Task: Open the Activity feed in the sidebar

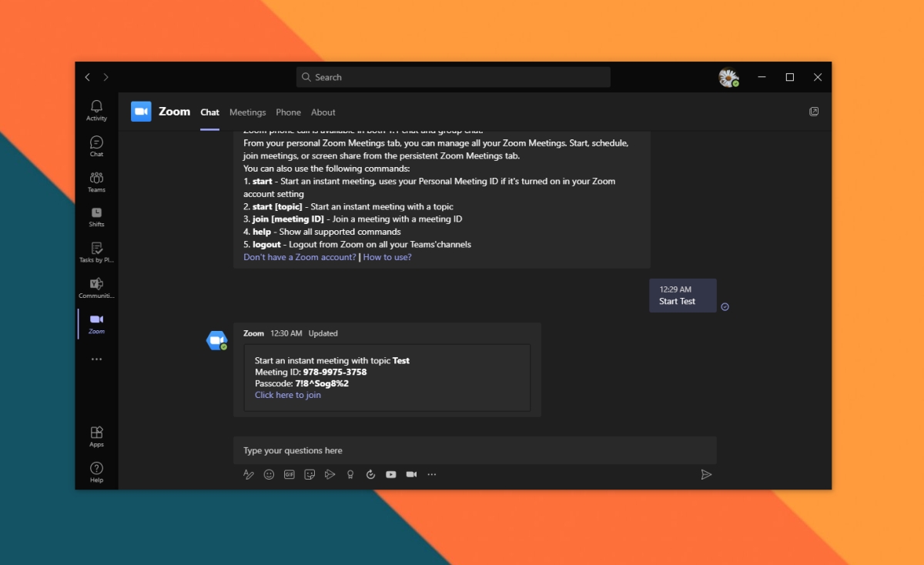Action: (96, 110)
